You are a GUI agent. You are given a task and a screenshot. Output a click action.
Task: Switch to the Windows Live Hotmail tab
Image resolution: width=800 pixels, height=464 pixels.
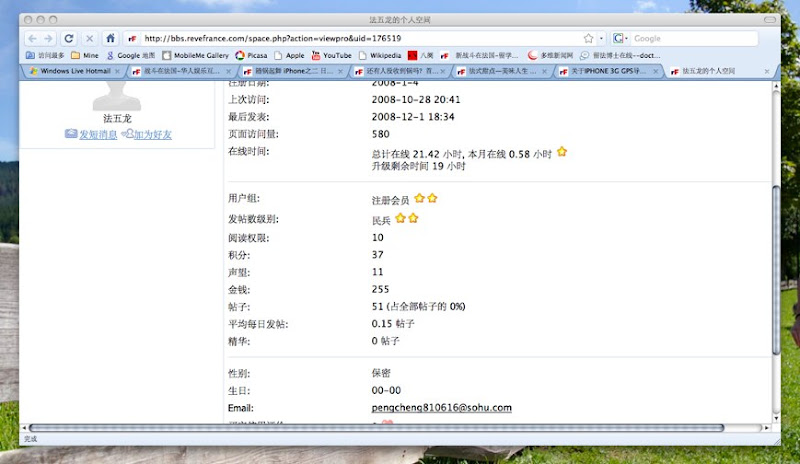[x=75, y=71]
